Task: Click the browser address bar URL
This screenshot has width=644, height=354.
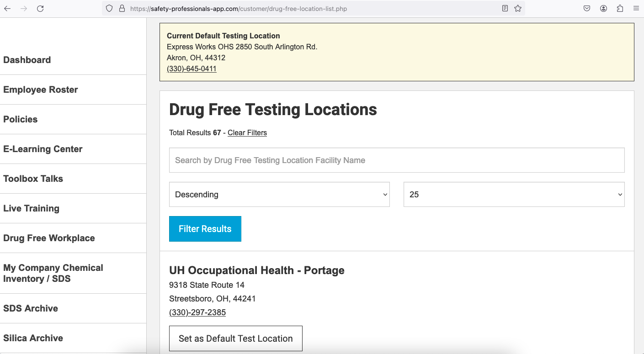Action: click(x=239, y=8)
